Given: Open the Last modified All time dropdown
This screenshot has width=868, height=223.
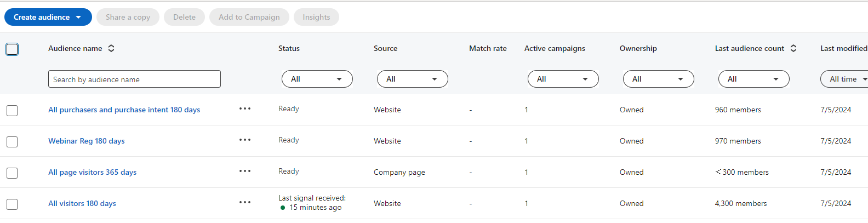Looking at the screenshot, I should tap(844, 79).
